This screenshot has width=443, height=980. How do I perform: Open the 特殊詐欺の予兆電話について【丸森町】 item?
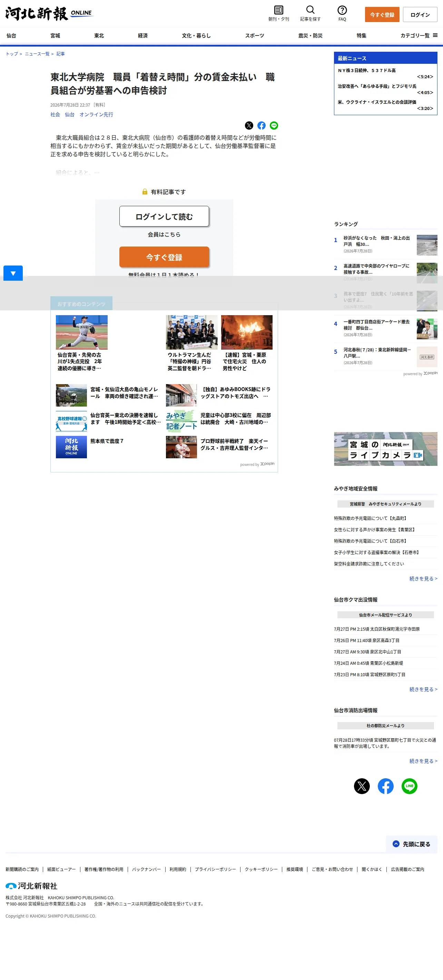tap(371, 518)
